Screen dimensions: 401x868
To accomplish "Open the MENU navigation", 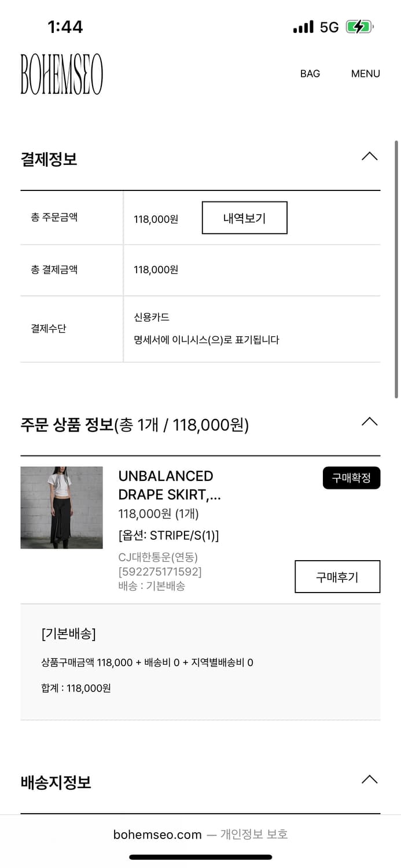I will pos(365,73).
